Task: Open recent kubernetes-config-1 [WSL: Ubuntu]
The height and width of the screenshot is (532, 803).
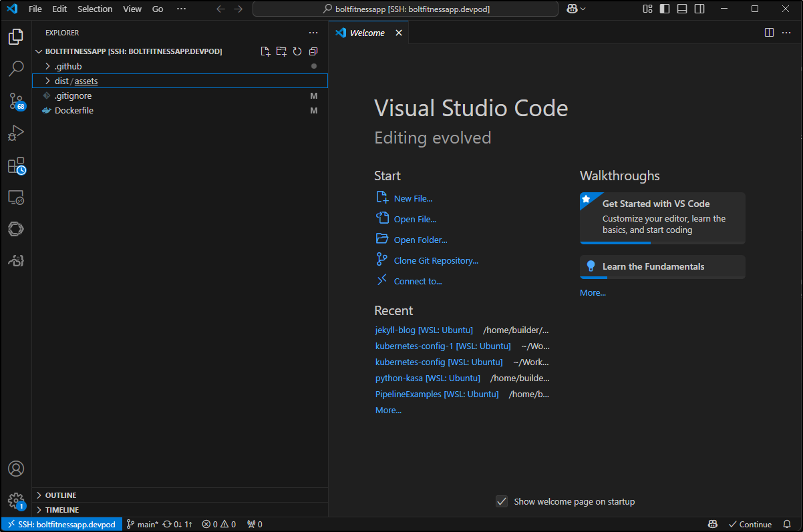Action: [x=443, y=346]
